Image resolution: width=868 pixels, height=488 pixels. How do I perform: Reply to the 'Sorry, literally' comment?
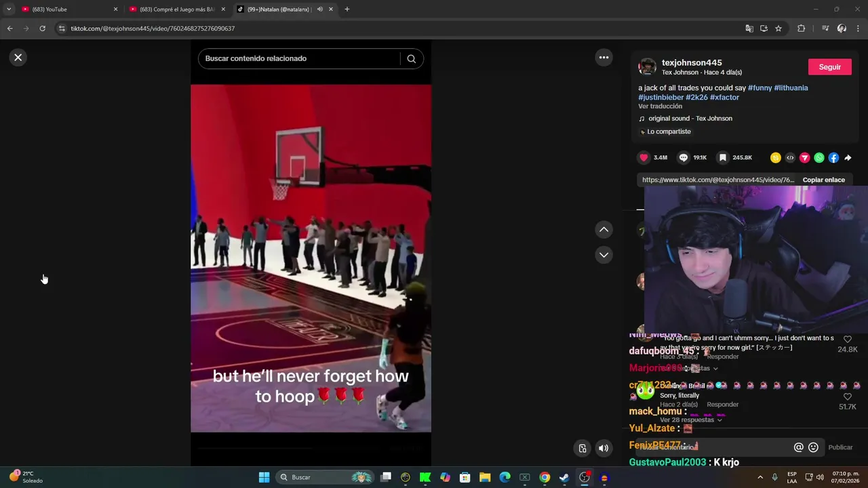723,405
